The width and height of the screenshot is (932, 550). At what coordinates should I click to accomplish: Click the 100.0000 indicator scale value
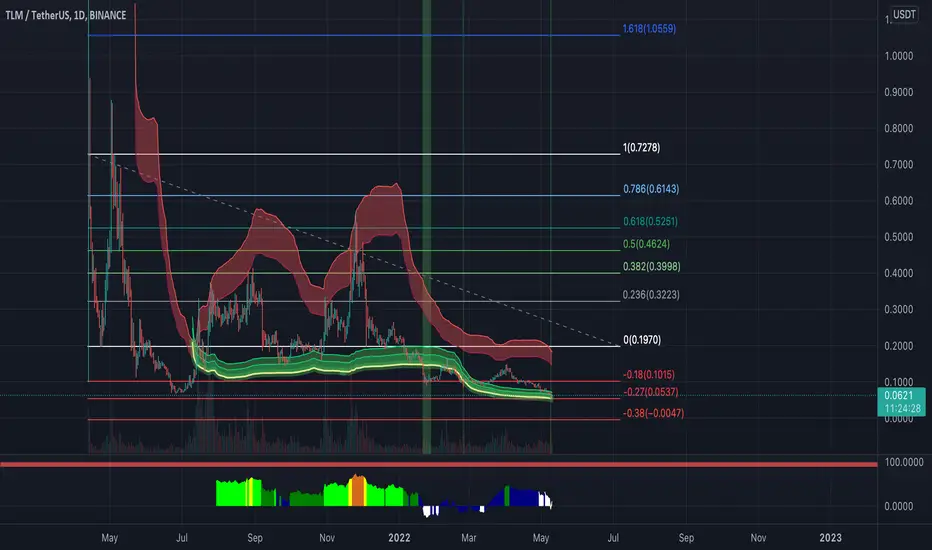pos(903,462)
